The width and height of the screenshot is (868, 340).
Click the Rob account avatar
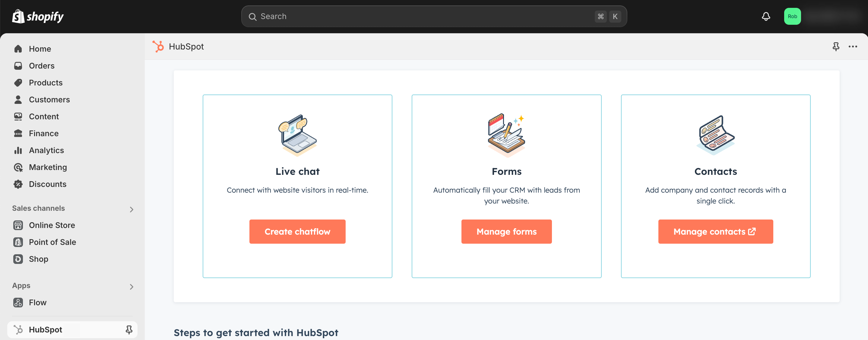(793, 16)
